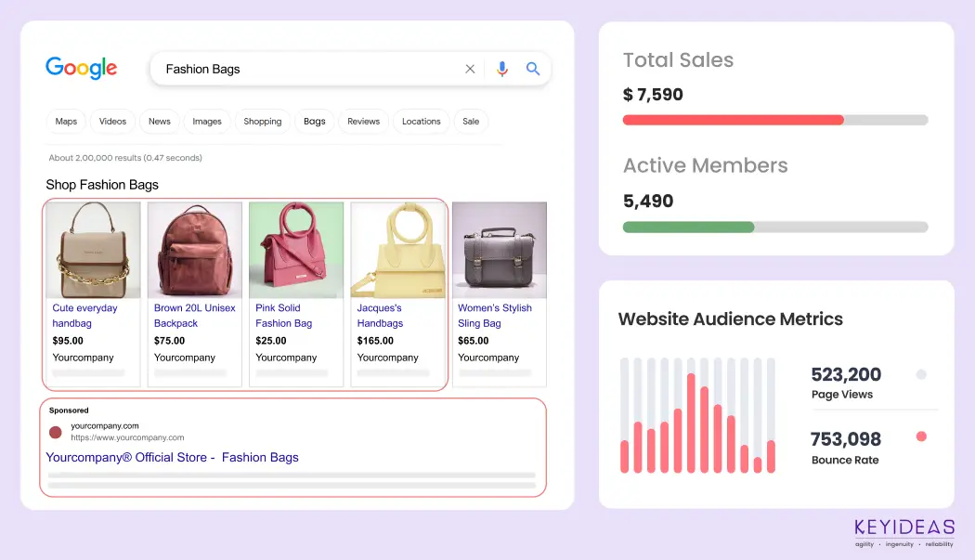Open the Pink Solid Fashion Bag image
This screenshot has width=975, height=560.
point(296,250)
